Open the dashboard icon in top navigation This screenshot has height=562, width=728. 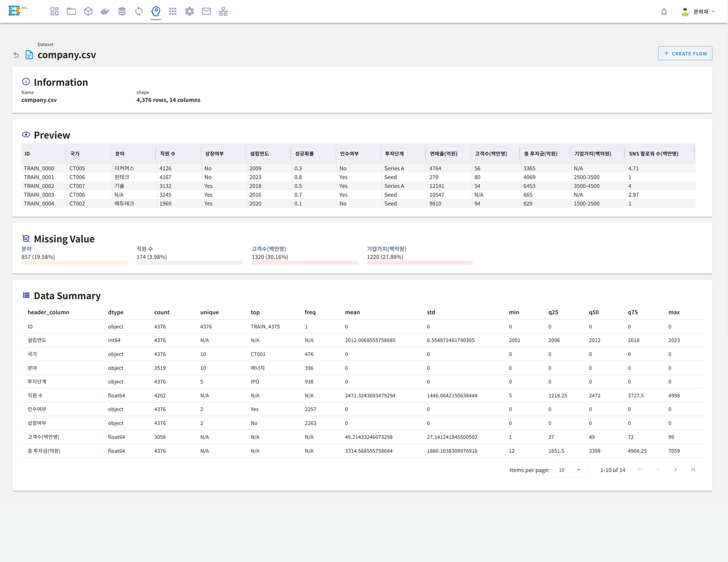click(55, 11)
